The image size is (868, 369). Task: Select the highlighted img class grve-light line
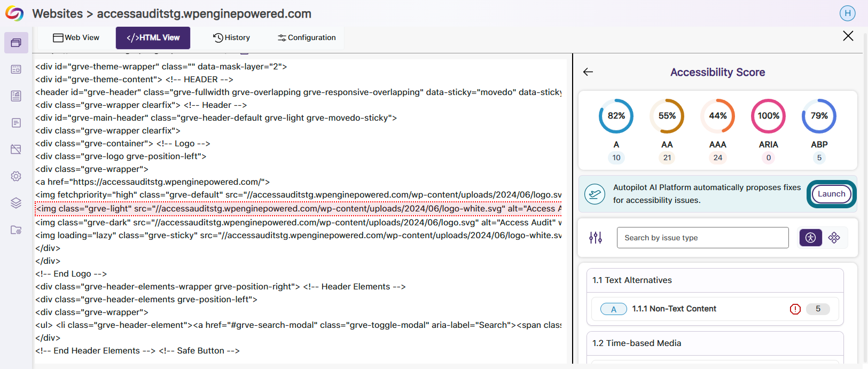pos(299,209)
